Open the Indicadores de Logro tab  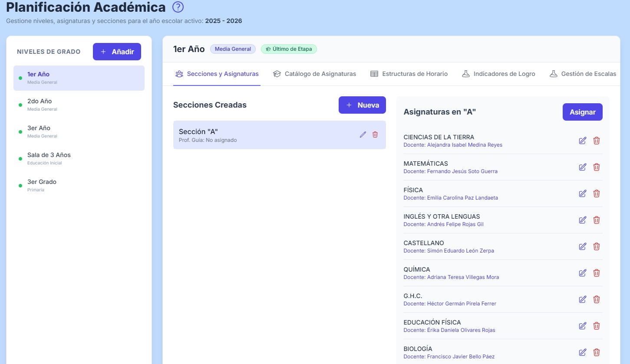point(498,74)
